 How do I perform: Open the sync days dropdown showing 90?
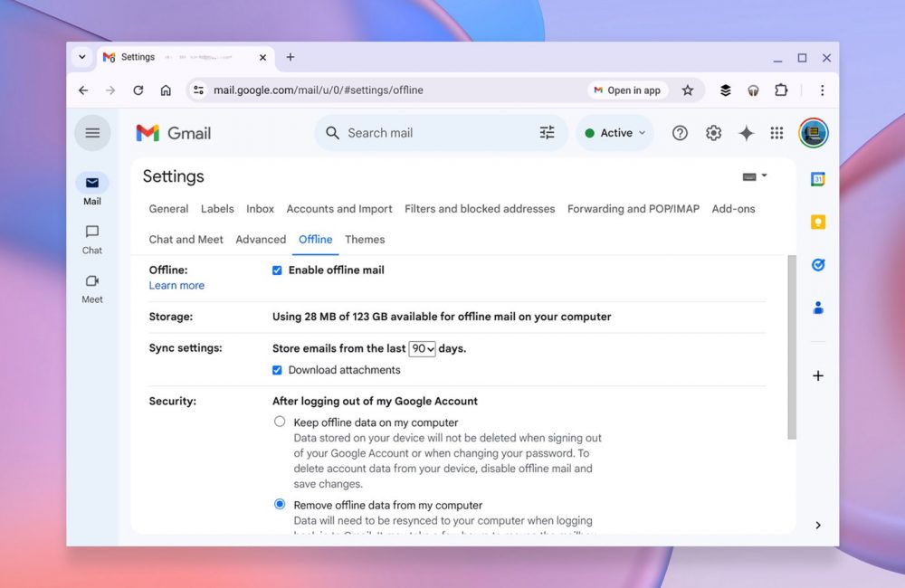(422, 348)
